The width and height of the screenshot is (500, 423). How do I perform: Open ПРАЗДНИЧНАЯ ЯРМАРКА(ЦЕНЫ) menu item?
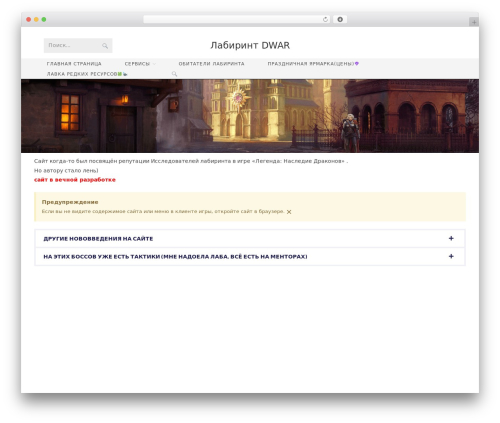[313, 64]
